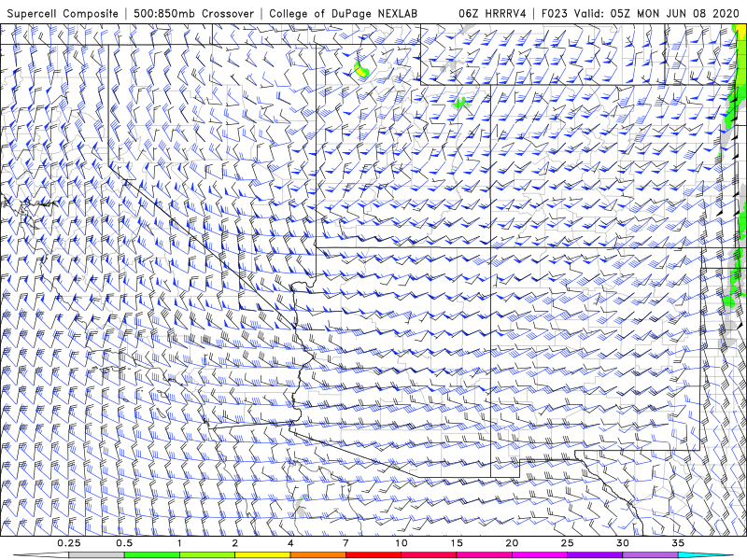Click the "06Z HRRRV4" model run text
Screen dimensions: 747x560
492,13
